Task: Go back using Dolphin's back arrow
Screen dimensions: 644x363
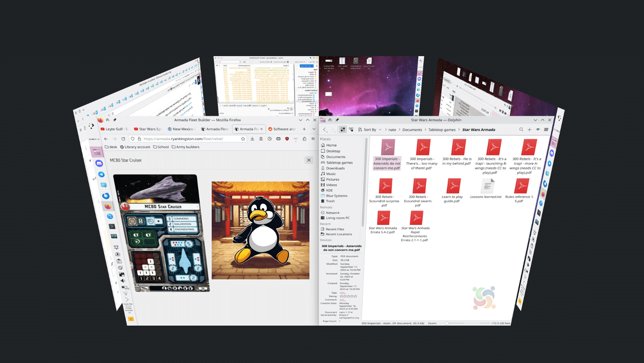Action: pos(324,129)
